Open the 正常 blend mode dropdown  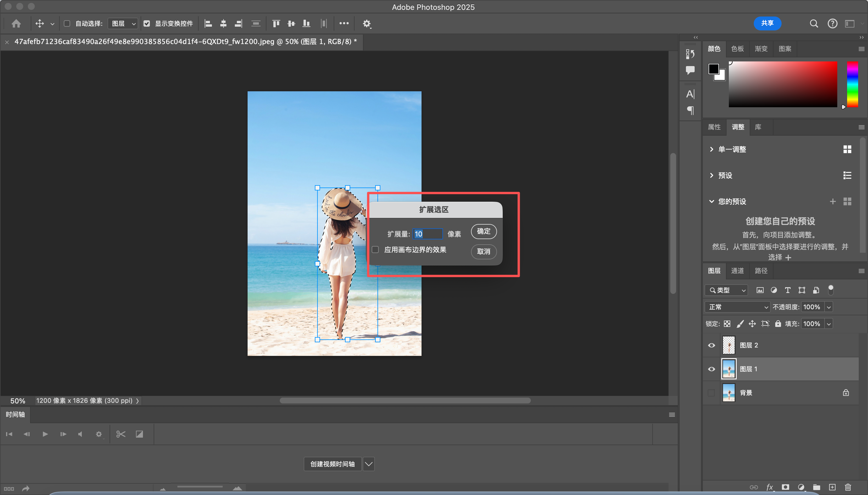pyautogui.click(x=737, y=307)
